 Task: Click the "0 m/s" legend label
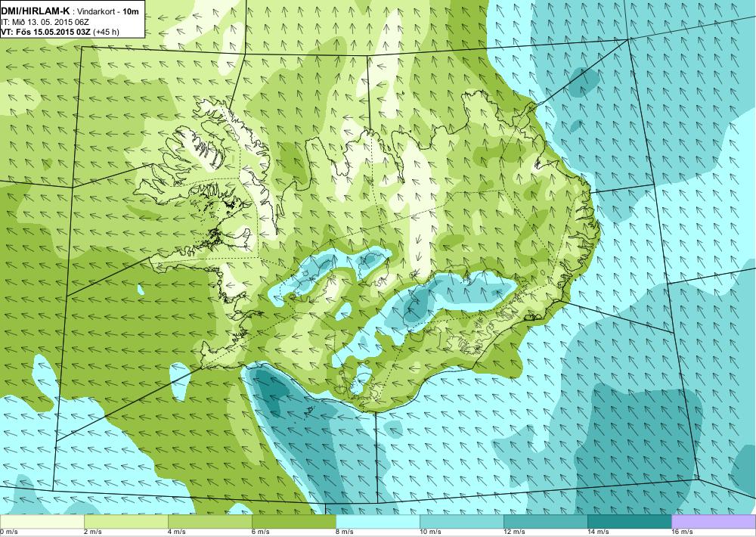pyautogui.click(x=9, y=532)
